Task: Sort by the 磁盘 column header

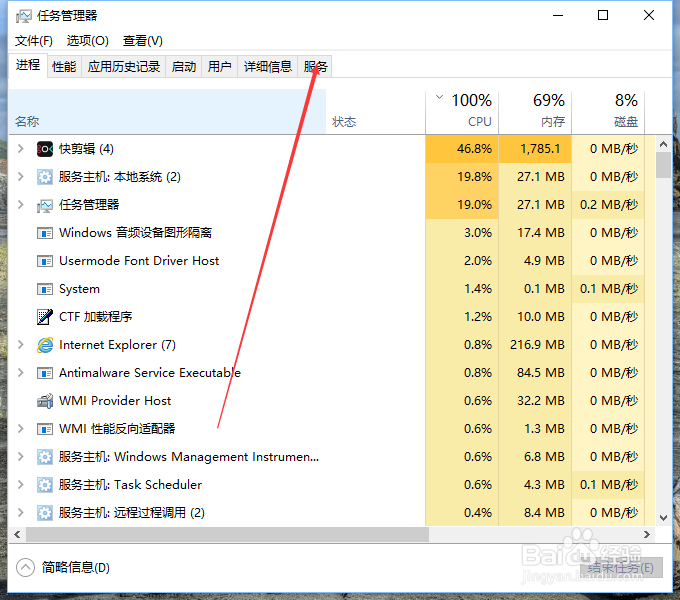Action: pyautogui.click(x=608, y=111)
